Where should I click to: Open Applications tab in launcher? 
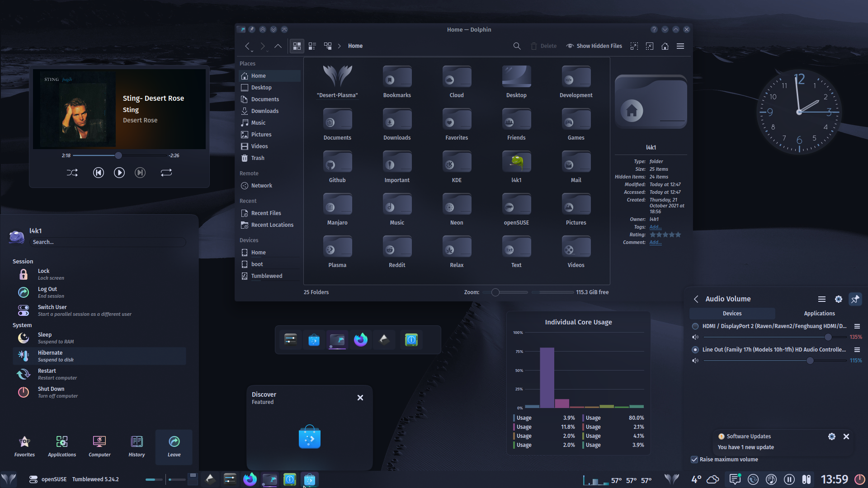[x=62, y=446]
